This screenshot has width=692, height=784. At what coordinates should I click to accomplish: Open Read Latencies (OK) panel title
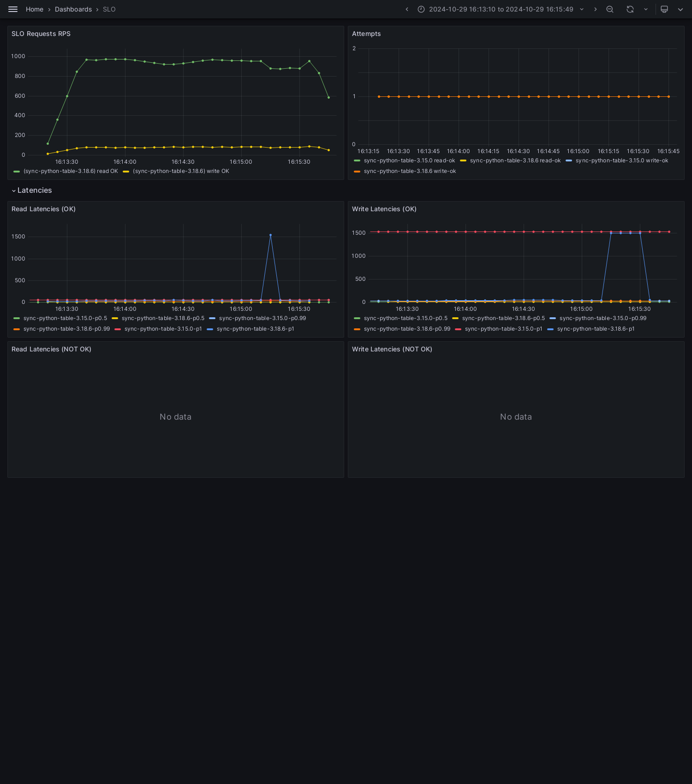pyautogui.click(x=43, y=209)
